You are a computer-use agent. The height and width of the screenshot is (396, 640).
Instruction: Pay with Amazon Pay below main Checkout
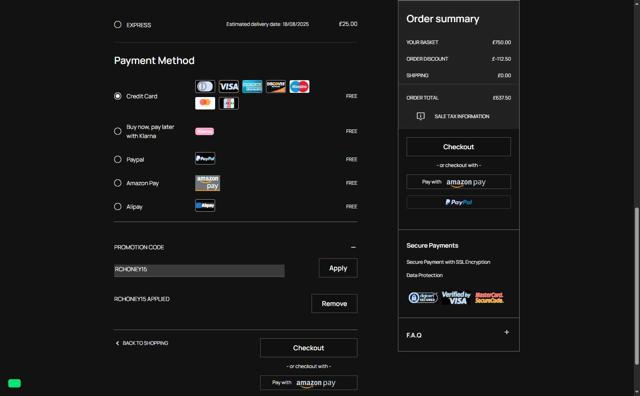(x=309, y=383)
